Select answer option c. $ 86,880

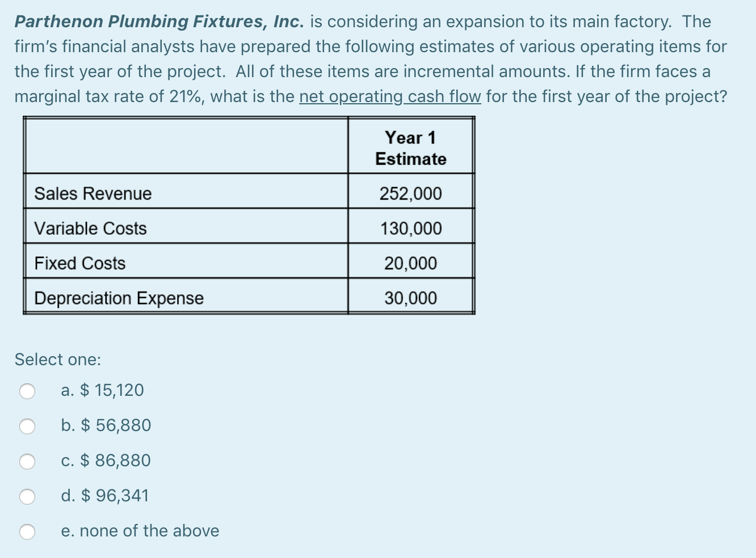point(27,461)
